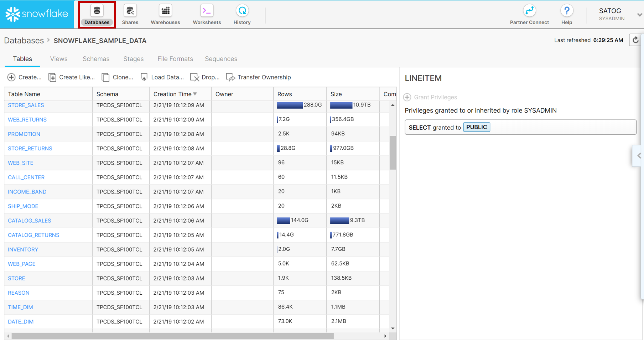The width and height of the screenshot is (644, 341).
Task: Open the SATOG user menu dropdown
Action: [640, 15]
